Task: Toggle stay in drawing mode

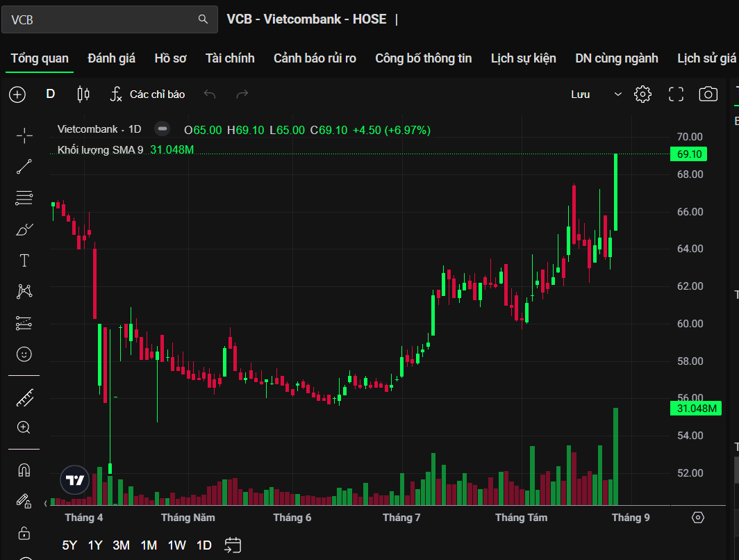Action: pos(24,501)
